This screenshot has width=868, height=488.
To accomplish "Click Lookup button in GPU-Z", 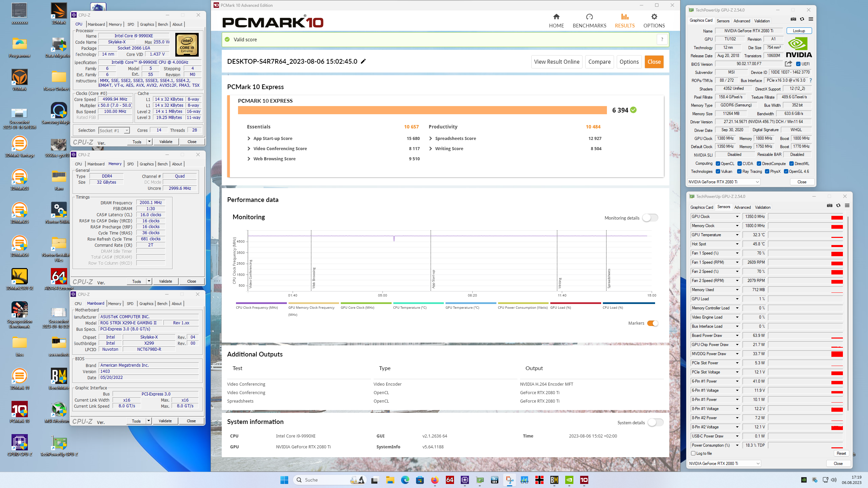I will 799,31.
